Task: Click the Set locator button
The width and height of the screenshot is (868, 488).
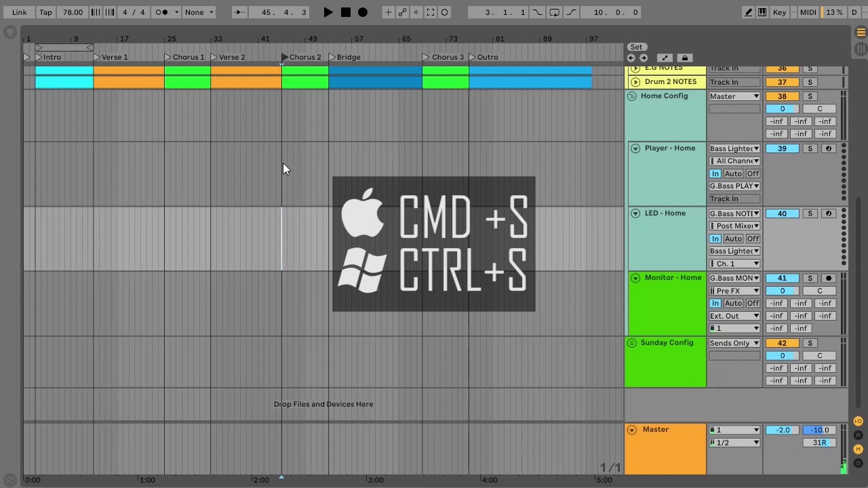Action: coord(636,47)
